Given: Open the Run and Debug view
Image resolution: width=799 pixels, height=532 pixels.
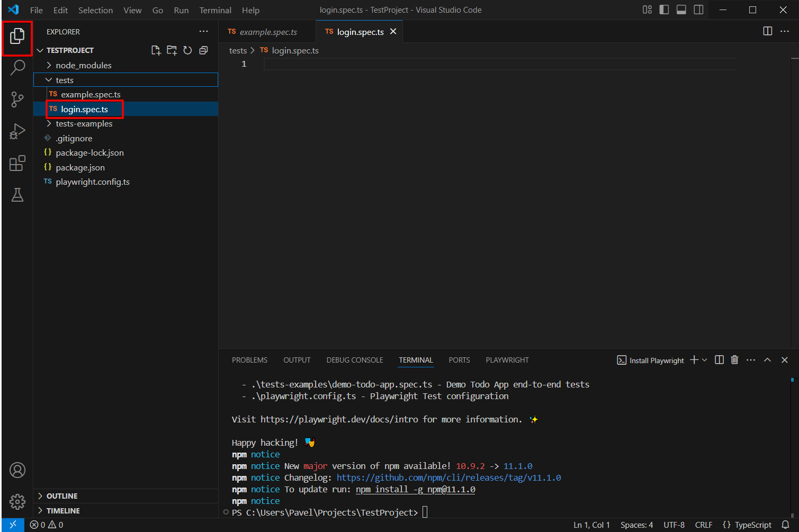Looking at the screenshot, I should click(x=17, y=131).
